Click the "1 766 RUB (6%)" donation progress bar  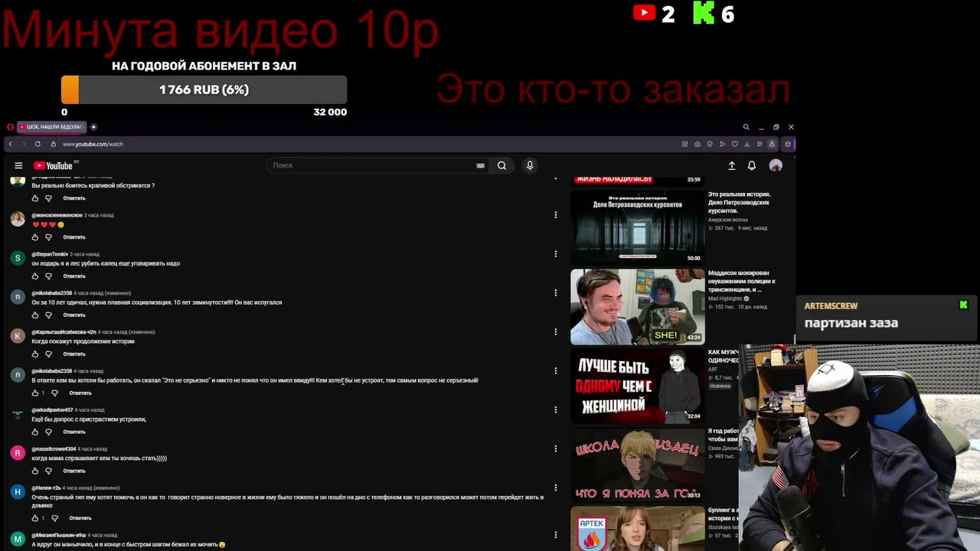pos(204,90)
